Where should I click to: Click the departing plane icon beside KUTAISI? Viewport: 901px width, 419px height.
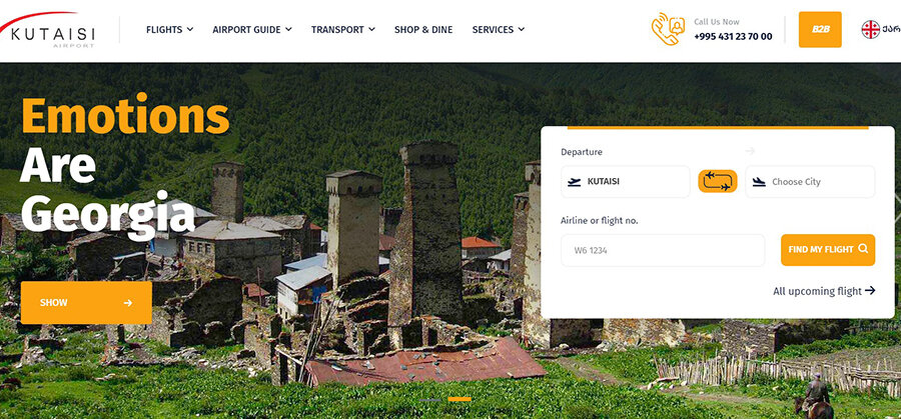point(573,182)
